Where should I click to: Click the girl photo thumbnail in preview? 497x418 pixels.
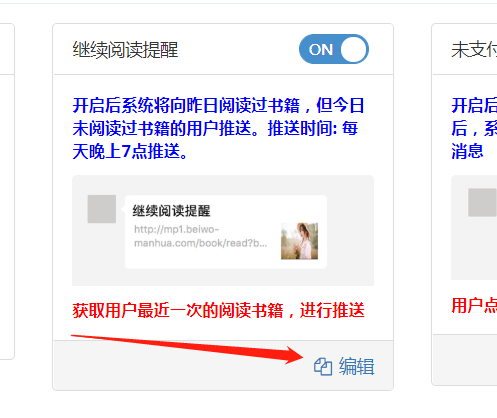(x=299, y=241)
